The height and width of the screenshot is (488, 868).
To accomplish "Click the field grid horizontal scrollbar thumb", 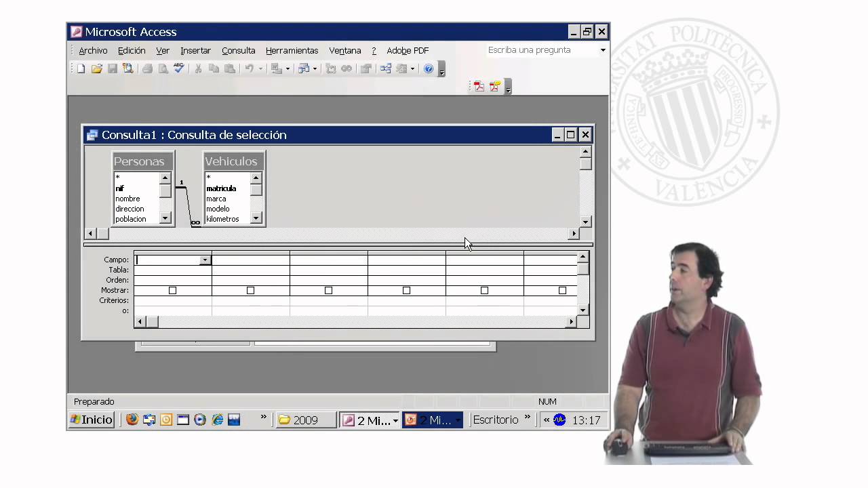I will 152,322.
